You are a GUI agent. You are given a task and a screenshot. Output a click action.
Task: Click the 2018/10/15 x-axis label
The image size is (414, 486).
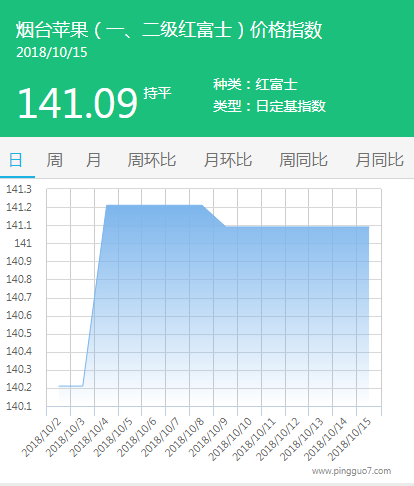point(349,439)
